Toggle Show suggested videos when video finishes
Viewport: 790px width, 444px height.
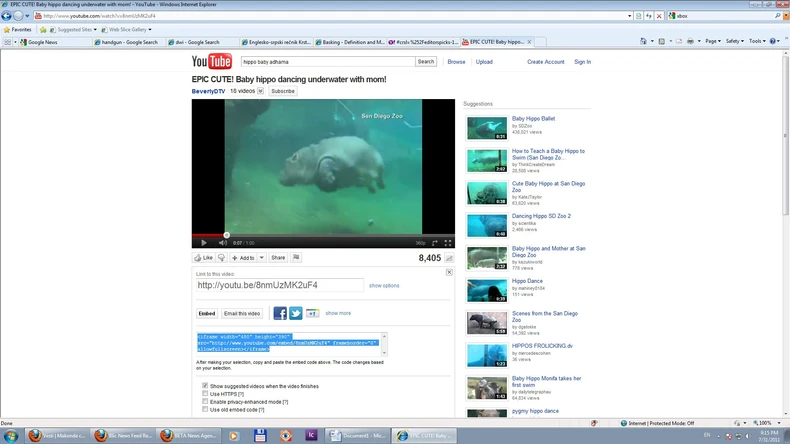point(205,386)
